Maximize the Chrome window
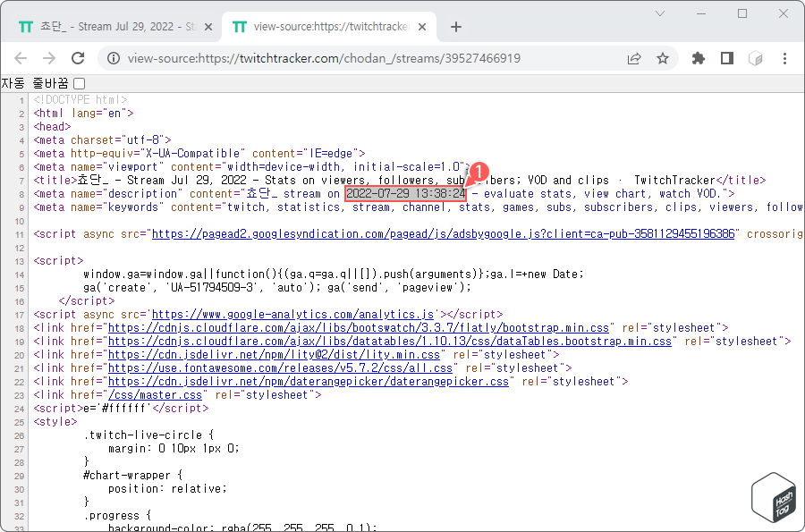This screenshot has height=532, width=805. [x=742, y=13]
